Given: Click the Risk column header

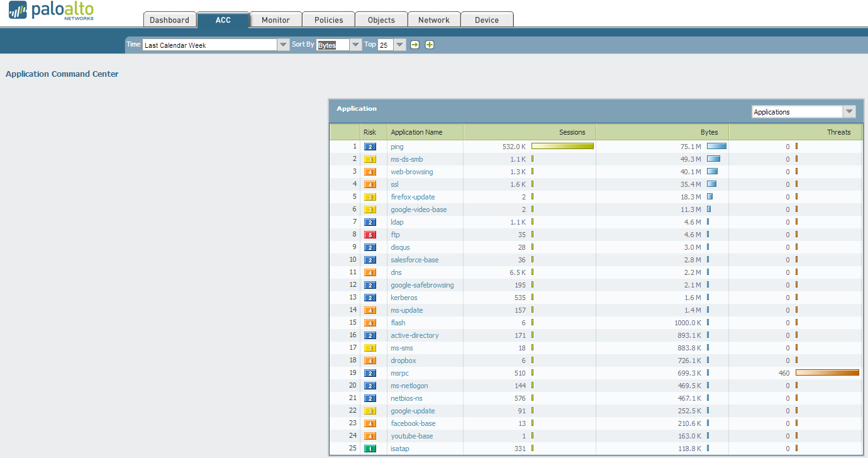Looking at the screenshot, I should coord(373,132).
